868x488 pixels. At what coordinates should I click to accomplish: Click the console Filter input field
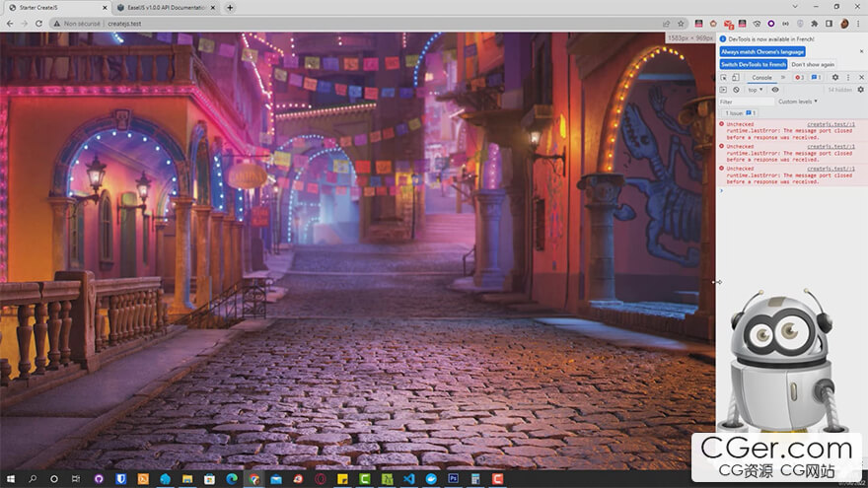[746, 102]
